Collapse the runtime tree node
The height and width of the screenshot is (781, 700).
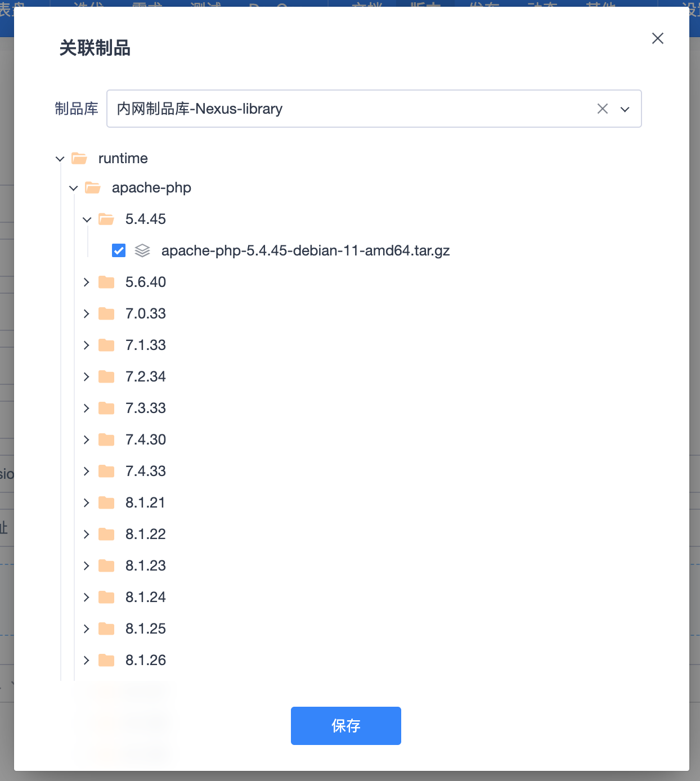tap(60, 159)
